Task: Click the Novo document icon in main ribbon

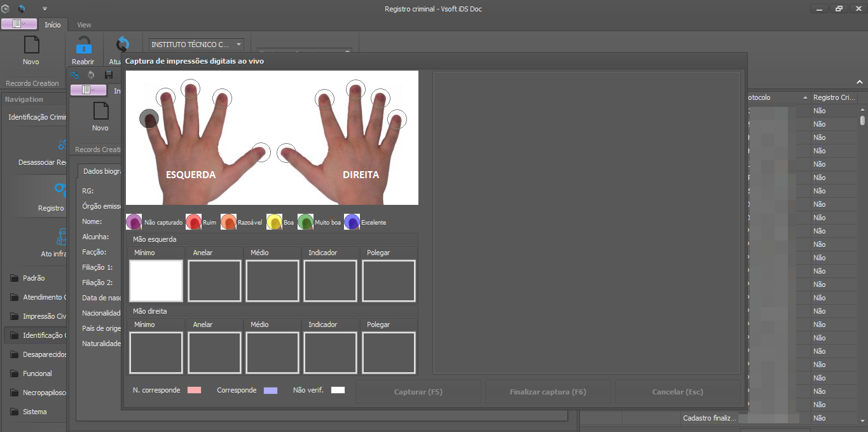Action: pos(31,46)
